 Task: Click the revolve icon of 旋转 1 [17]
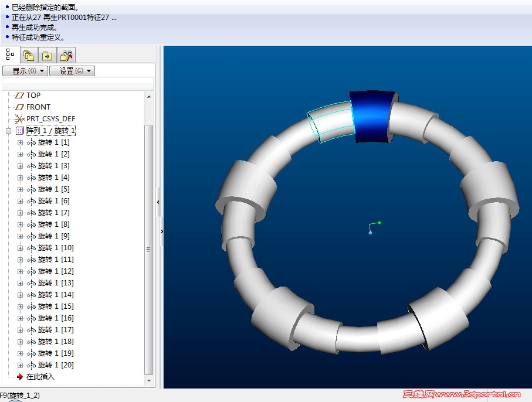click(31, 330)
